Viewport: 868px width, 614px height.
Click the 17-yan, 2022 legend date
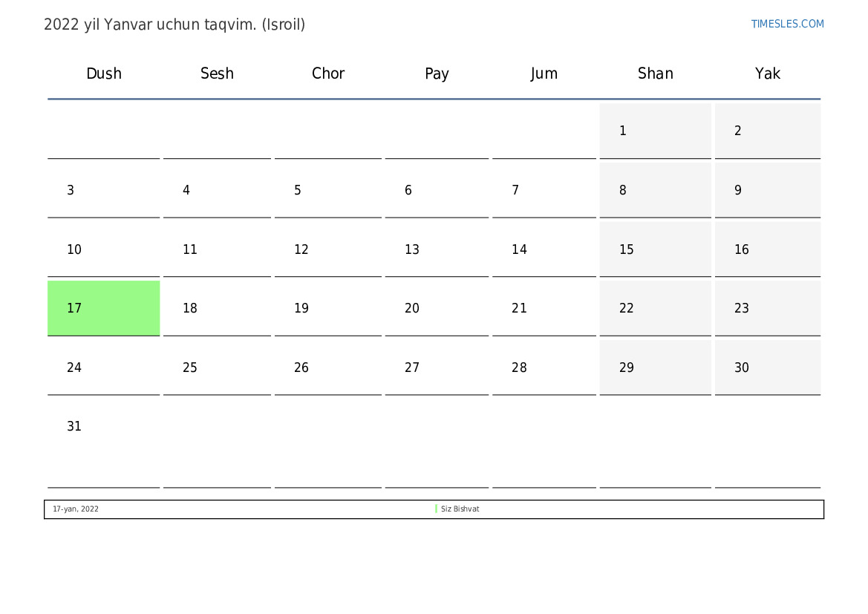point(75,509)
